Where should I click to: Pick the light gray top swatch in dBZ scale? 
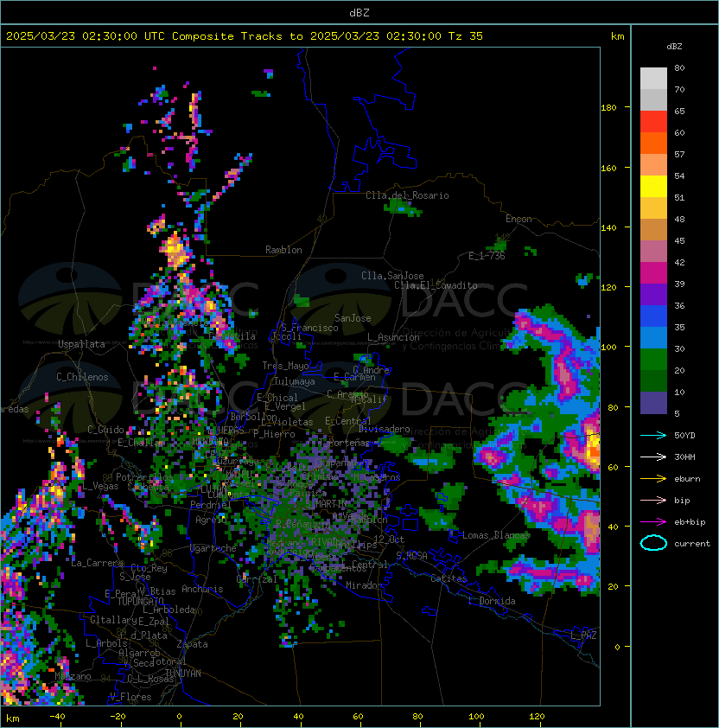click(x=653, y=79)
